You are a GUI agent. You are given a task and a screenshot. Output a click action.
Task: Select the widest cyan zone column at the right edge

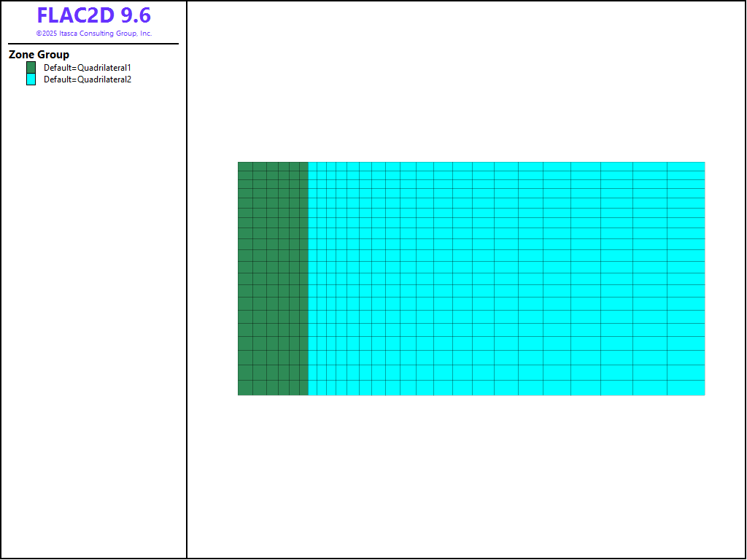[x=686, y=279]
